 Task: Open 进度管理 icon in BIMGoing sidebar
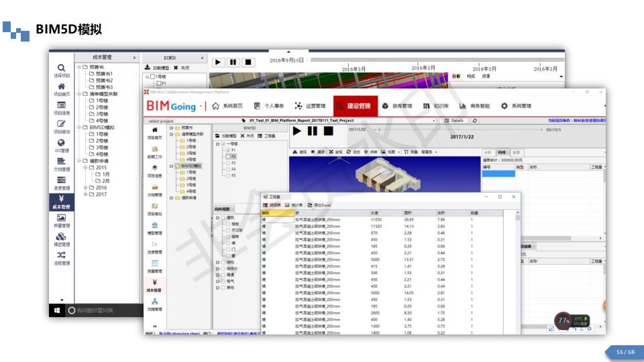[155, 244]
